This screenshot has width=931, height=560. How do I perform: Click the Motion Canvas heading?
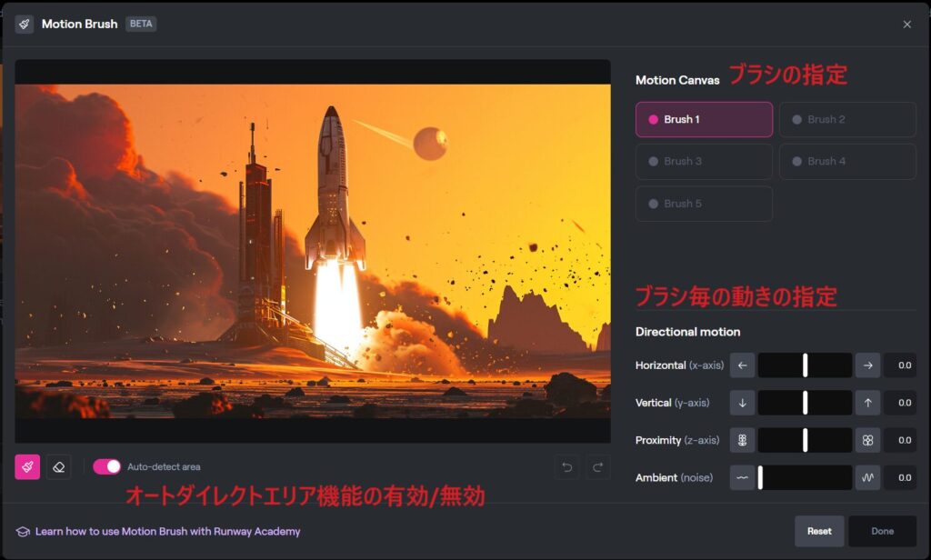677,80
